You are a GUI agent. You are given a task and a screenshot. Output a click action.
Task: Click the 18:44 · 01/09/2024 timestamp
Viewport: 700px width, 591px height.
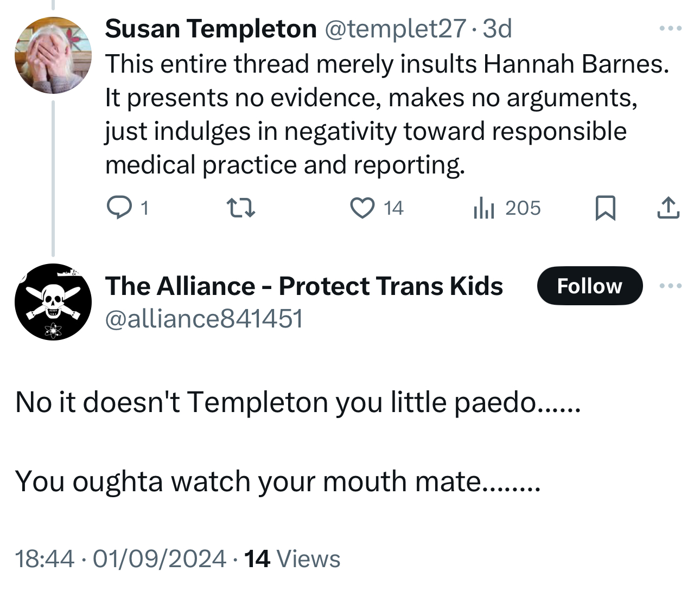coord(120,559)
